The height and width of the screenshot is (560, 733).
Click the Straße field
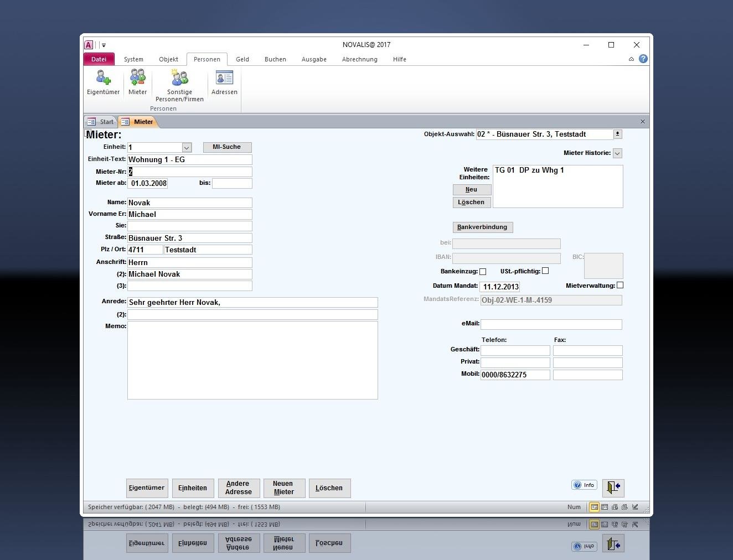tap(189, 238)
